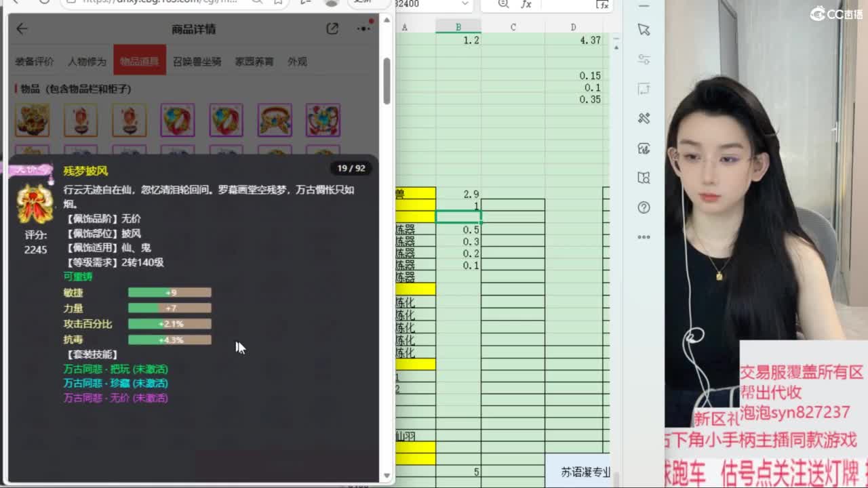Click the item name 残梦披风

(x=85, y=171)
